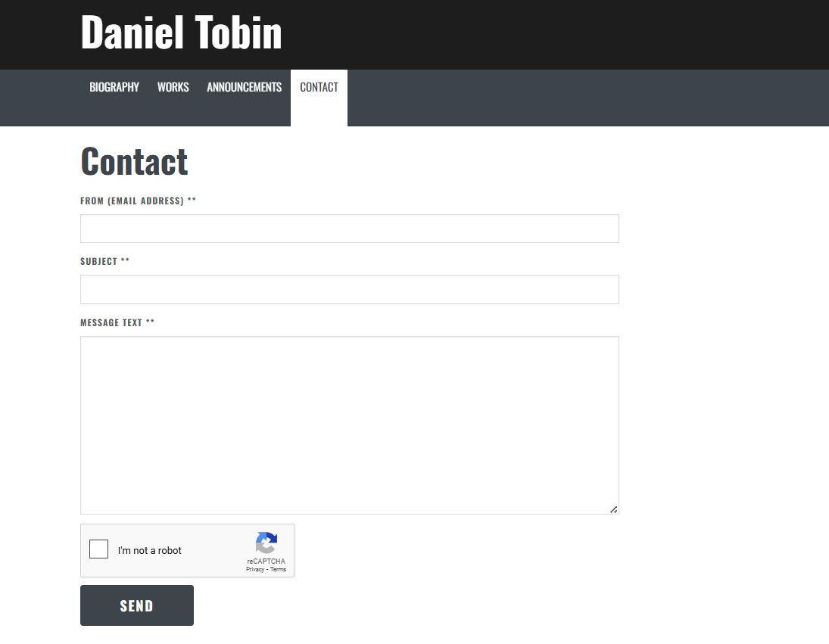
Task: Go to the ANNOUNCEMENTS section
Action: pos(244,86)
